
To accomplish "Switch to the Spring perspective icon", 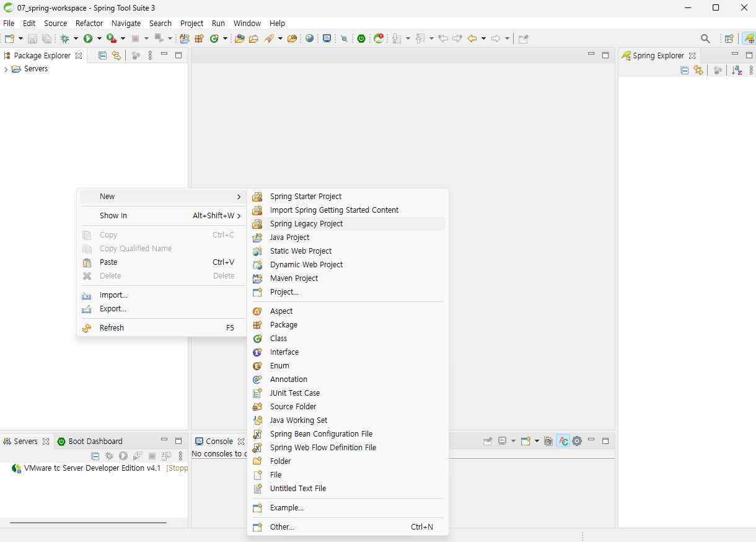I will point(749,38).
